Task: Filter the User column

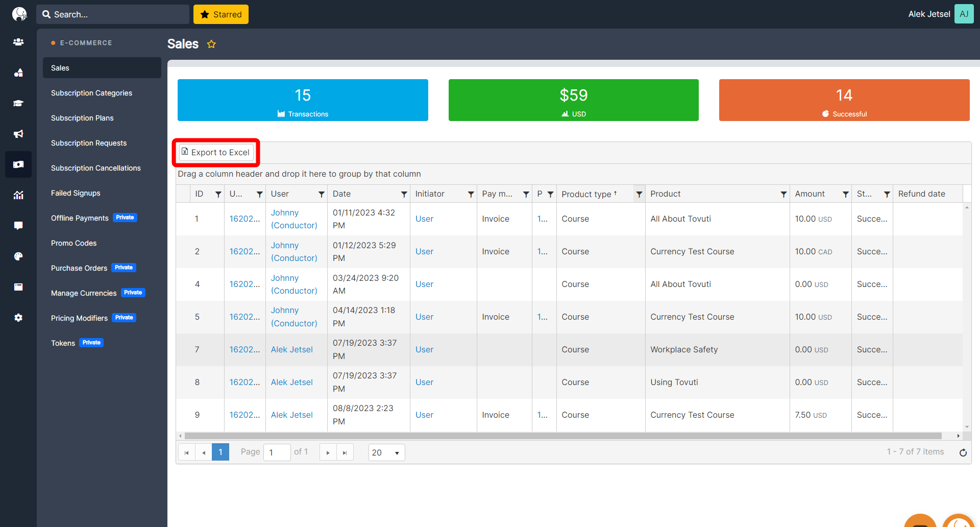Action: [x=322, y=194]
